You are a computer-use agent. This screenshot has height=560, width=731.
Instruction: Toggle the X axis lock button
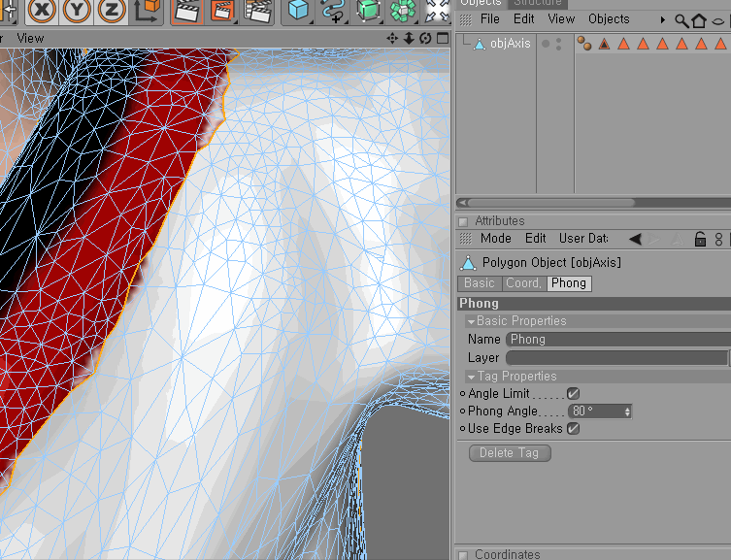point(42,10)
